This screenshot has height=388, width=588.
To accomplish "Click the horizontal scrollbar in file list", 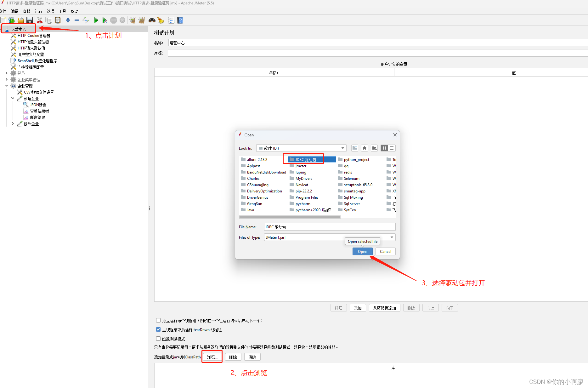I will point(290,217).
